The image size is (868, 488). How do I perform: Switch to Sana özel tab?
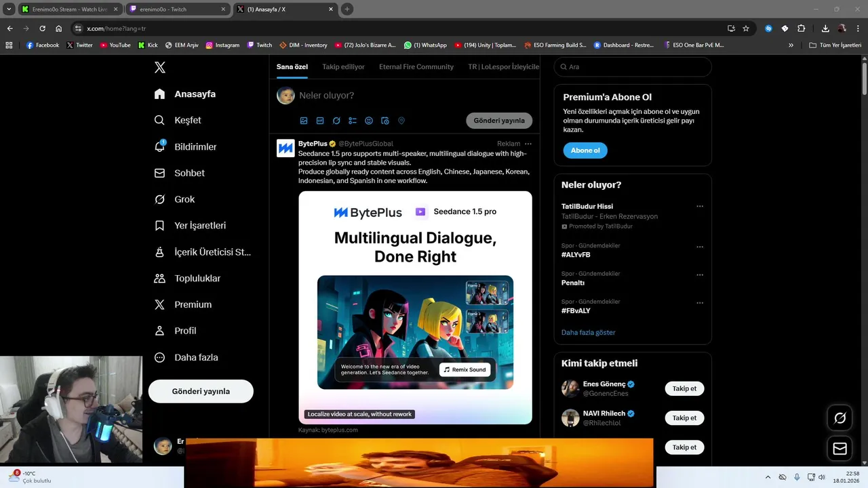point(292,66)
